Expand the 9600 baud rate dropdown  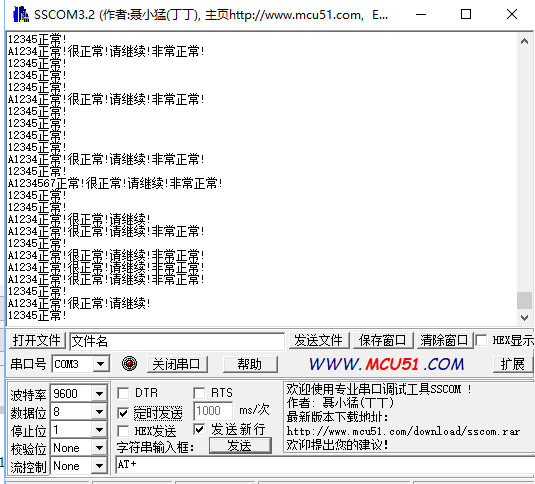99,394
